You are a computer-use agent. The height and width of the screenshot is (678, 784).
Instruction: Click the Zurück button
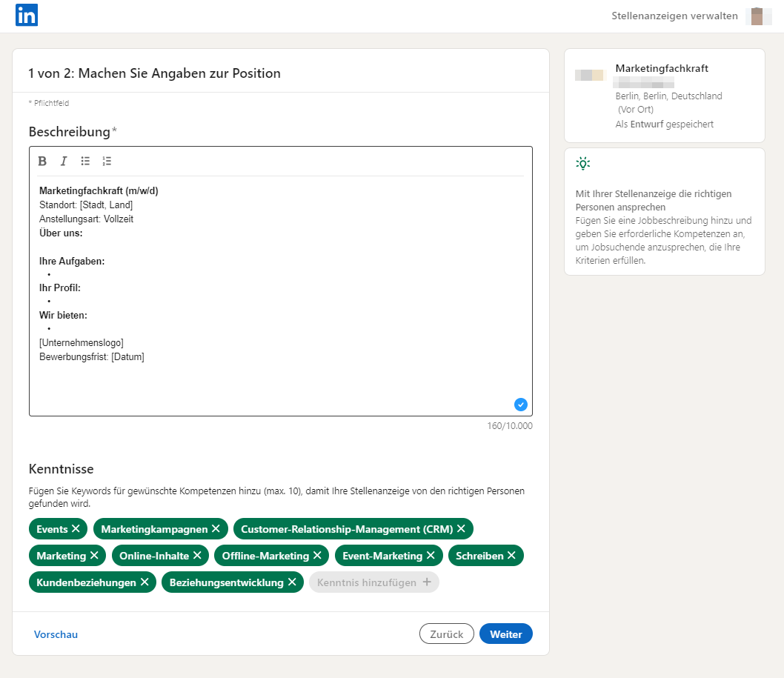coord(446,634)
